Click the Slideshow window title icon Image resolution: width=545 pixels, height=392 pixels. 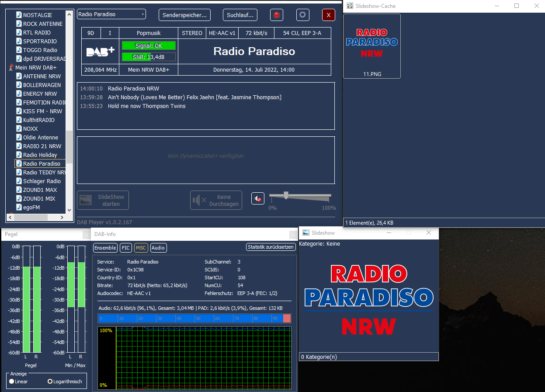(306, 233)
